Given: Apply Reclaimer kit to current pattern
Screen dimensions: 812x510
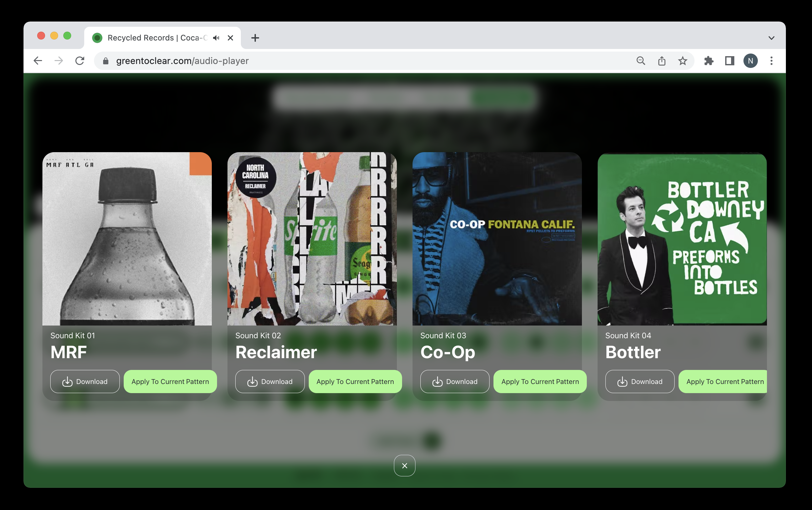Looking at the screenshot, I should click(x=355, y=381).
